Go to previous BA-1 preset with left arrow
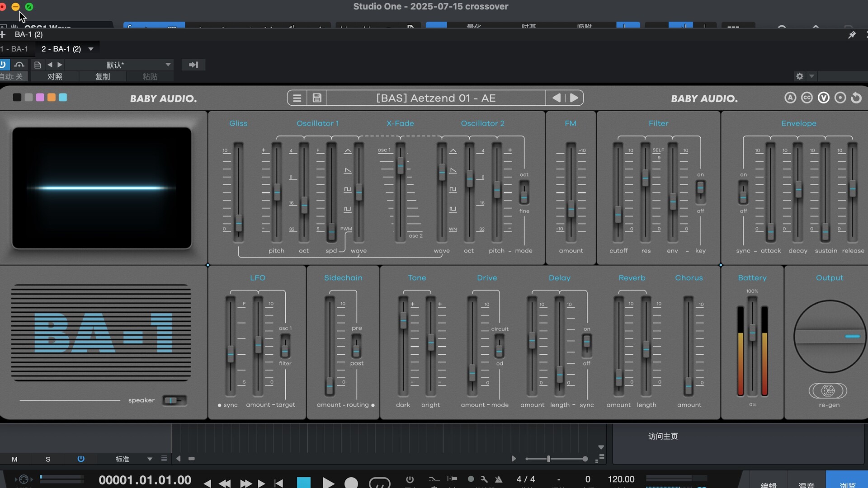The image size is (868, 488). (x=557, y=98)
